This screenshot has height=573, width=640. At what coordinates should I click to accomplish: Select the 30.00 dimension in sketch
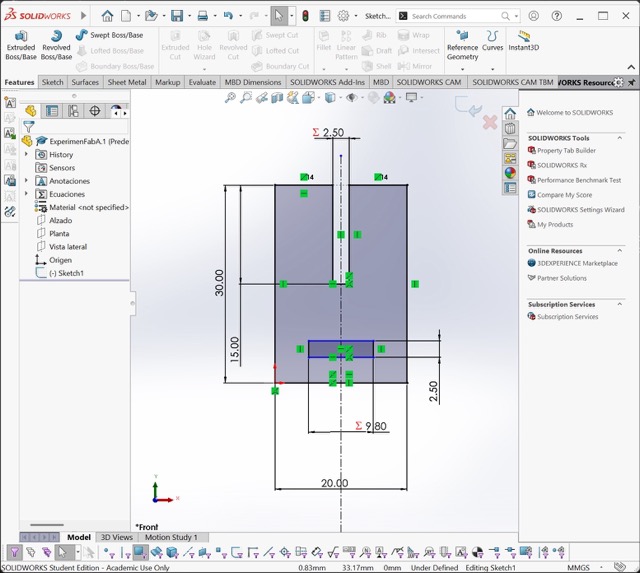tap(219, 282)
